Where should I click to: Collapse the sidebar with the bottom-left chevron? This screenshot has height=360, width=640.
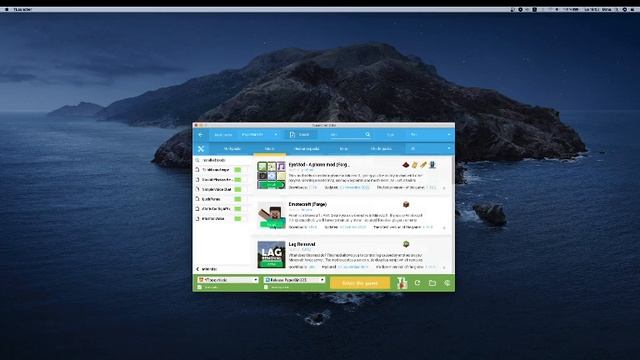tap(198, 269)
